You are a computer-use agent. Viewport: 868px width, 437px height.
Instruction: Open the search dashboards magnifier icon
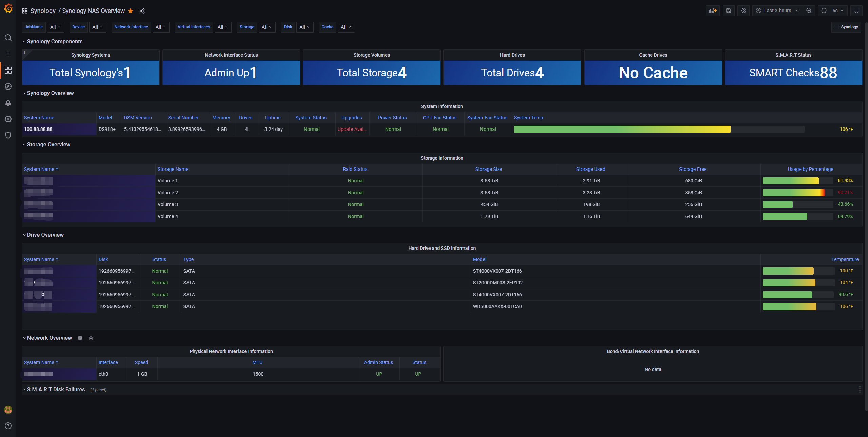pyautogui.click(x=8, y=38)
